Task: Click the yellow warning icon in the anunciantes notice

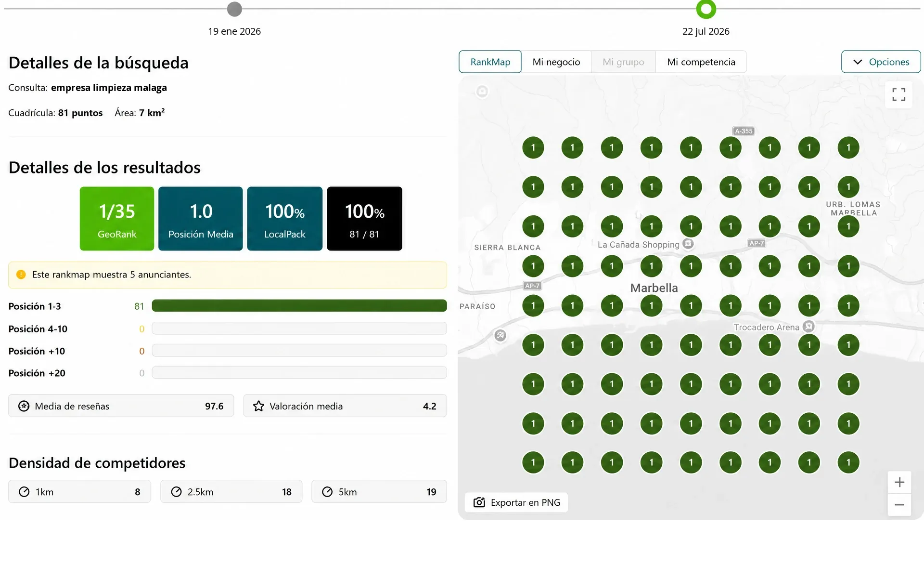Action: coord(21,275)
